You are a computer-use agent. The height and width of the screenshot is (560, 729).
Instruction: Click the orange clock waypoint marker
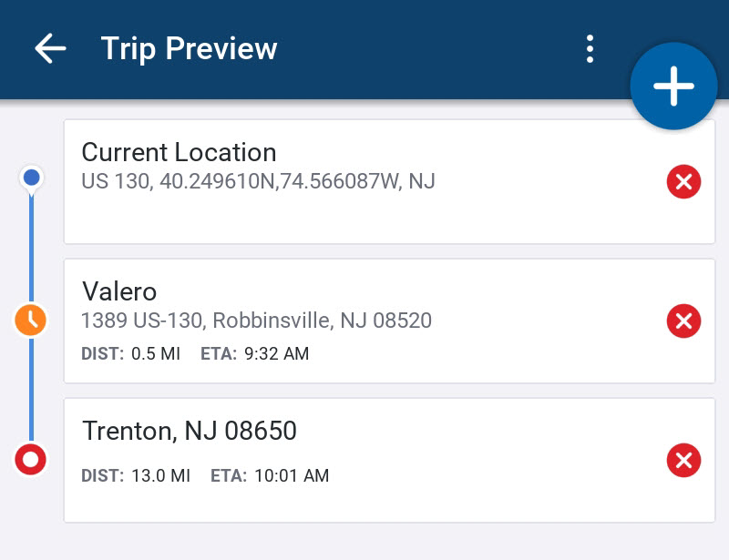click(x=31, y=320)
